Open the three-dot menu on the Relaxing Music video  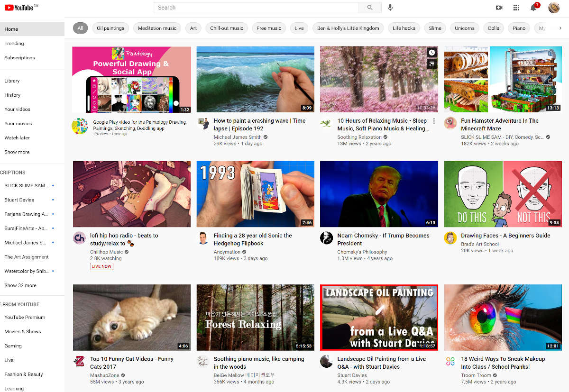point(434,121)
